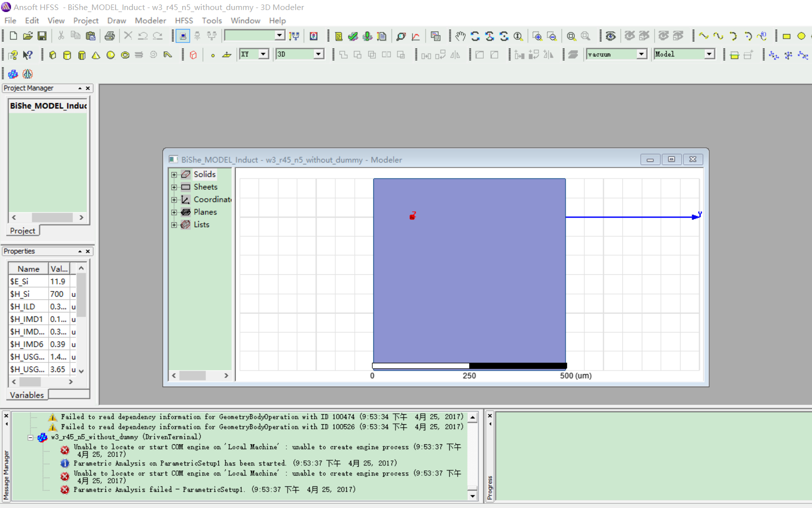Expand the Solids tree node
The image size is (812, 508).
click(x=174, y=175)
